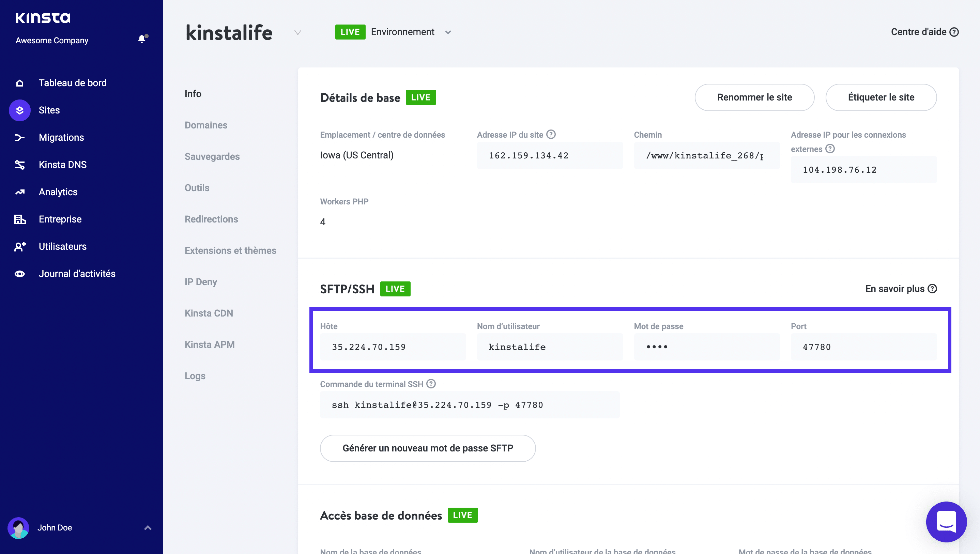Click help icon next to Adresse IP du site
The width and height of the screenshot is (980, 554).
coord(551,134)
